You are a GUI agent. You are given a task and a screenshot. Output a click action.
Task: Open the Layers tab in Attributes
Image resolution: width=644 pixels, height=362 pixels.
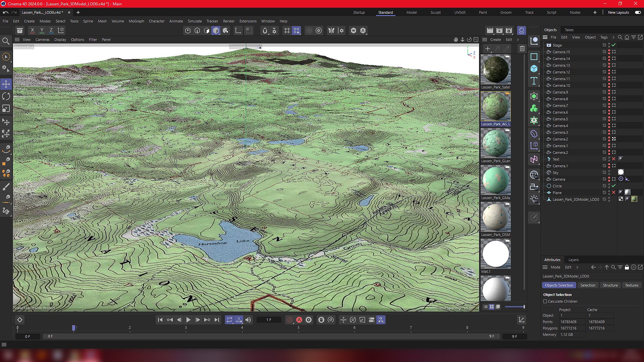[x=573, y=260]
